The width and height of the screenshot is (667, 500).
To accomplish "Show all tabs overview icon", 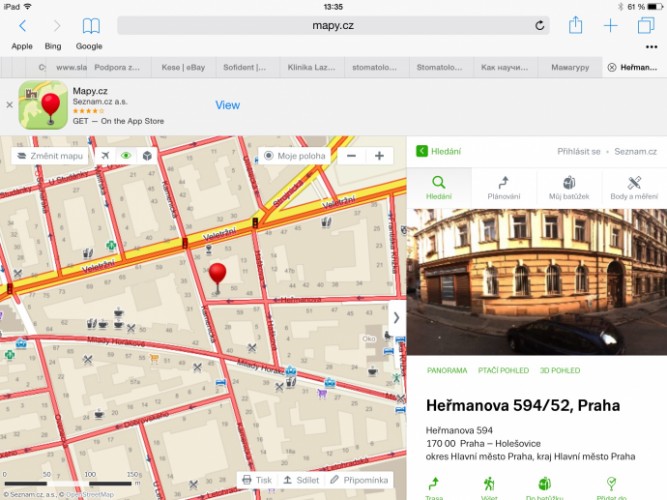I will [646, 25].
